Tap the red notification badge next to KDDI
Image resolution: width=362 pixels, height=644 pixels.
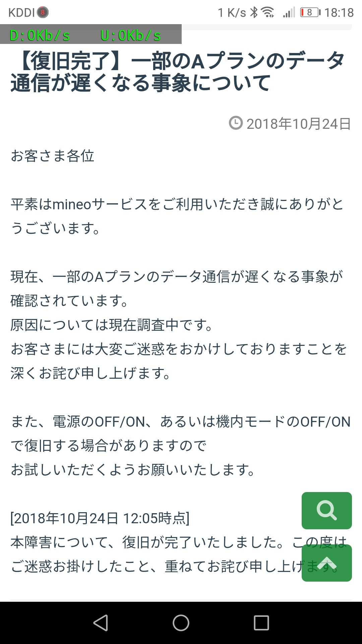coord(43,13)
